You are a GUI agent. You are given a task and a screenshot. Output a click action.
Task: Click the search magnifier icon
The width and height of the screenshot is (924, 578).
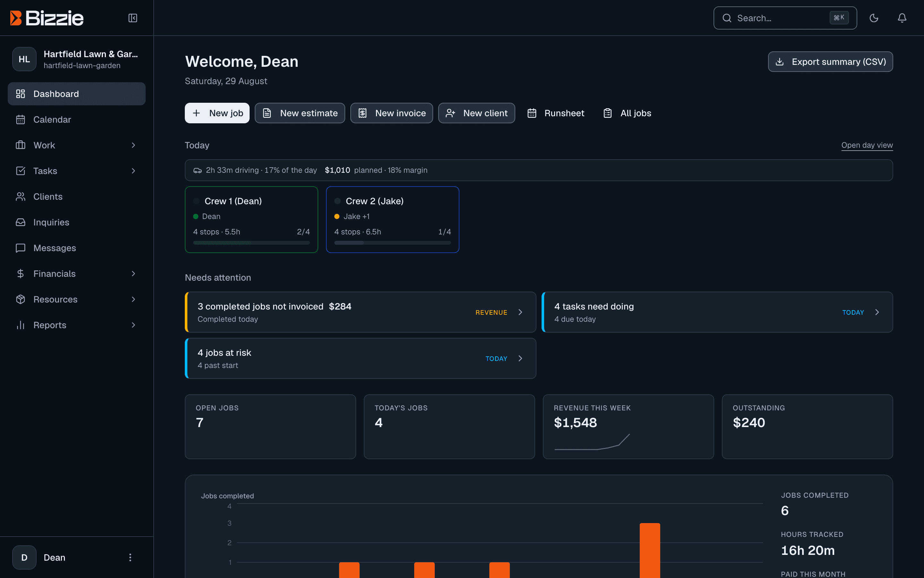(x=727, y=18)
